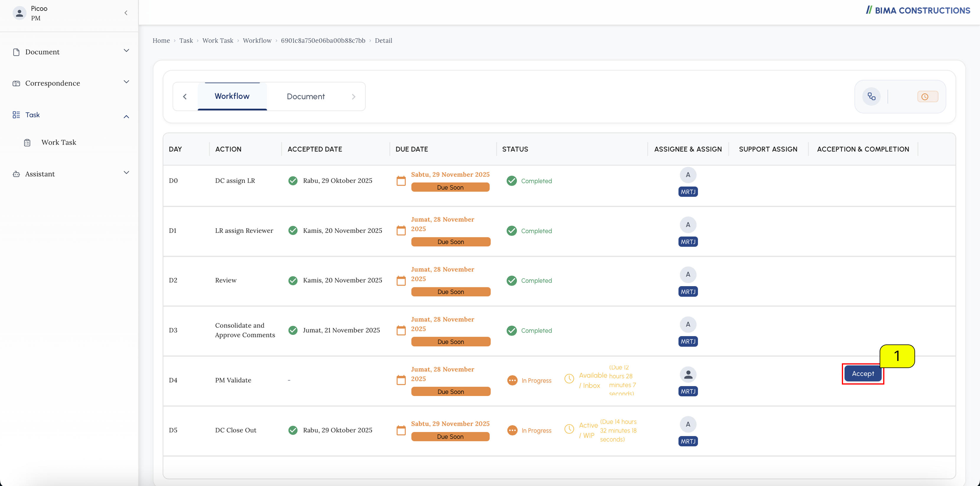This screenshot has height=486, width=980.
Task: Click the DUE DATE column header
Action: pyautogui.click(x=412, y=149)
